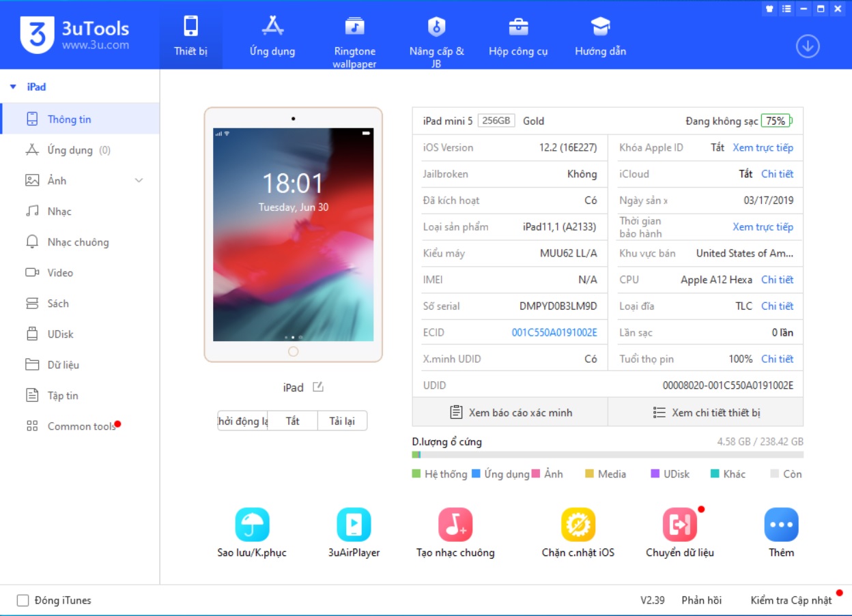Open Chuyển dữ liệu transfer tool
852x616 pixels.
point(679,525)
